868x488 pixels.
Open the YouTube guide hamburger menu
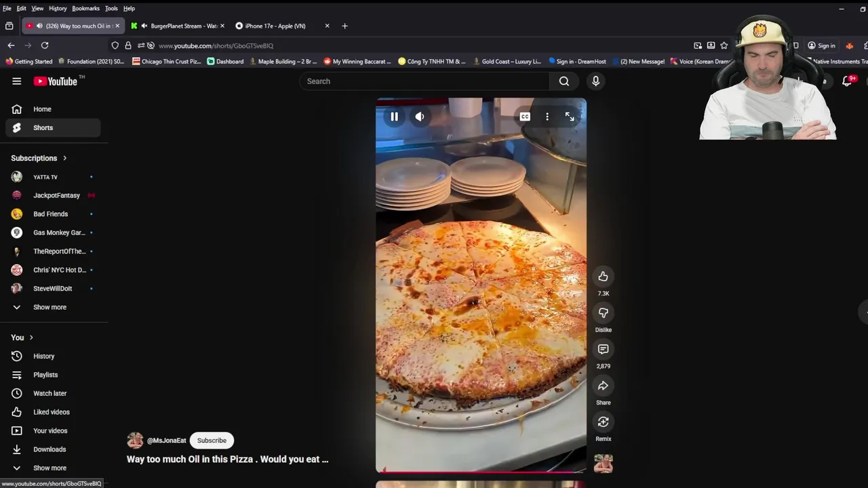[x=16, y=81]
